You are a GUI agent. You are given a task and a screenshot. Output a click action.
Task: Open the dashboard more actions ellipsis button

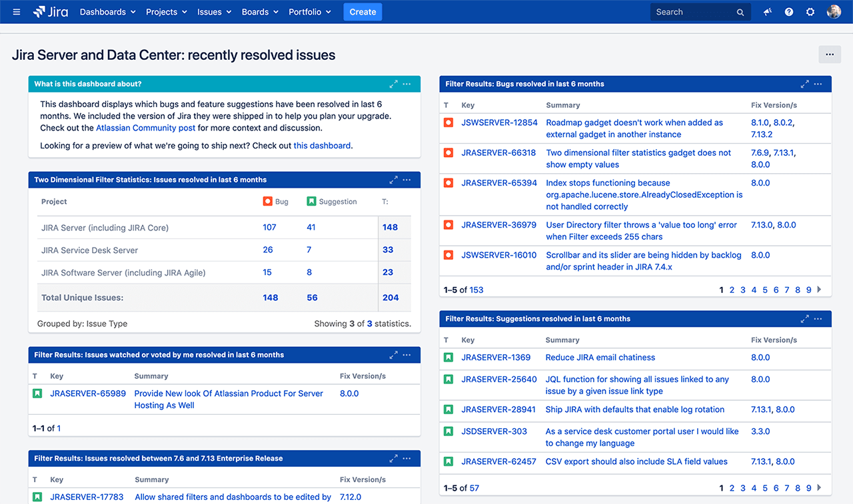(x=830, y=55)
